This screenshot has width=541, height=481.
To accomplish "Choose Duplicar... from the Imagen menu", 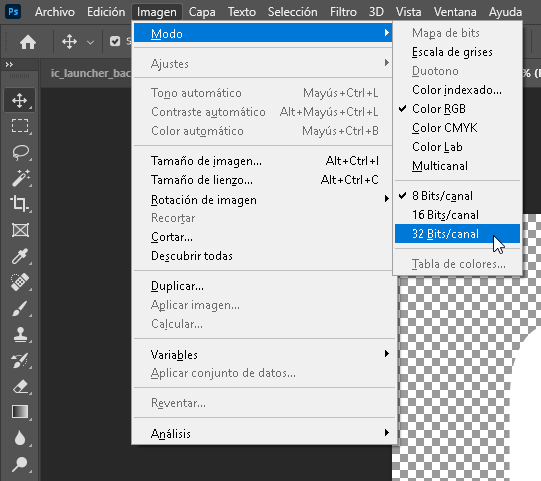I will [263, 286].
